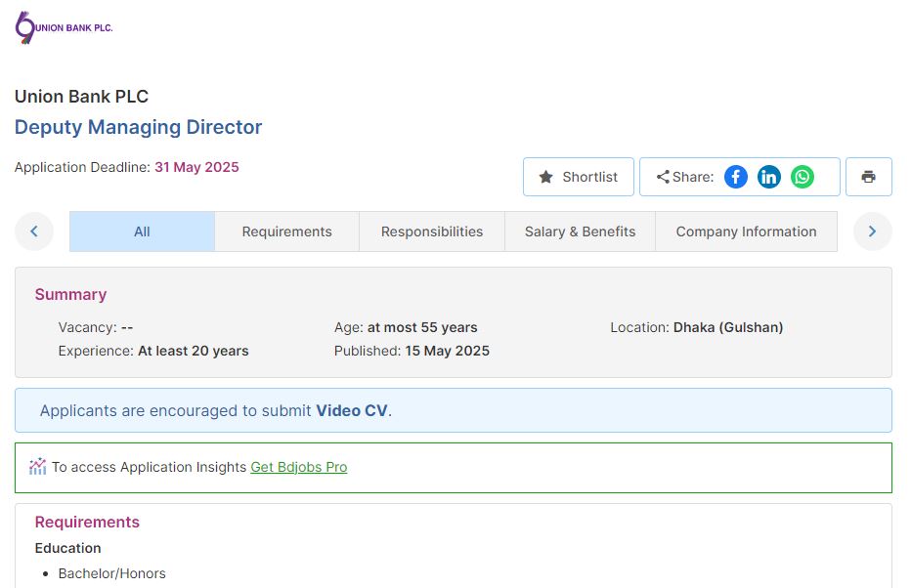Select the All tab
The image size is (911, 588).
142,231
